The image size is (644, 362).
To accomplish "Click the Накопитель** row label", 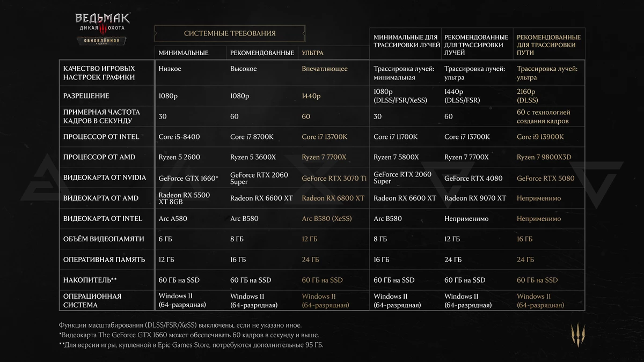I will (90, 280).
